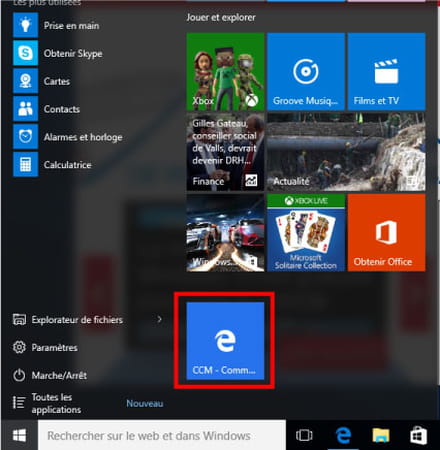The width and height of the screenshot is (440, 450).
Task: Open Microsoft Solitaire Collection tile
Action: click(306, 233)
